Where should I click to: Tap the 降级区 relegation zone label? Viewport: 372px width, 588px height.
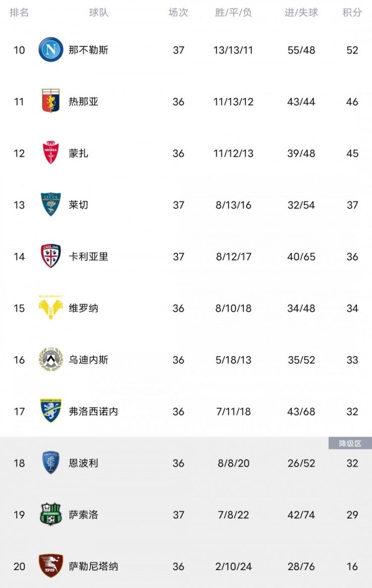(x=350, y=443)
